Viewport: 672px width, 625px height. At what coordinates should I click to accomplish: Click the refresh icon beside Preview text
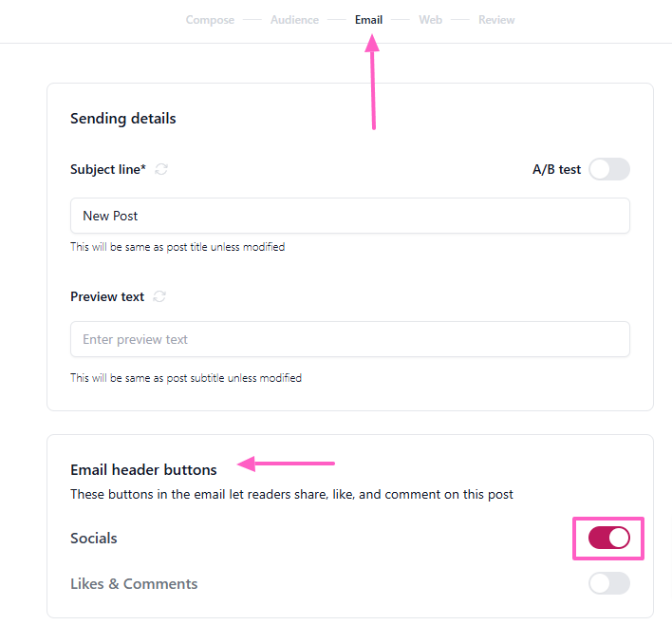[x=159, y=296]
